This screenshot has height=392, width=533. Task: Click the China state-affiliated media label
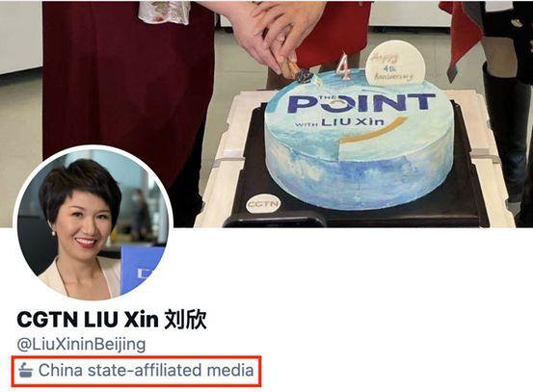(136, 371)
